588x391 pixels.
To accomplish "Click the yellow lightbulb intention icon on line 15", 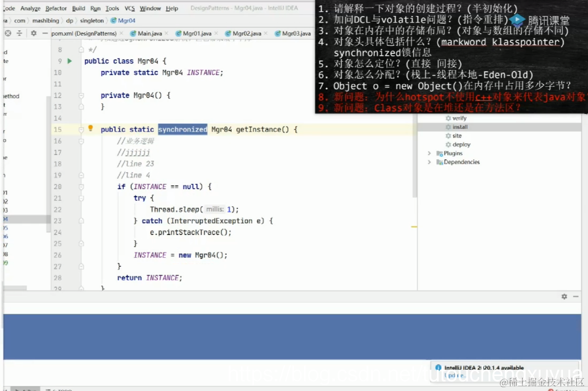I will pos(91,128).
